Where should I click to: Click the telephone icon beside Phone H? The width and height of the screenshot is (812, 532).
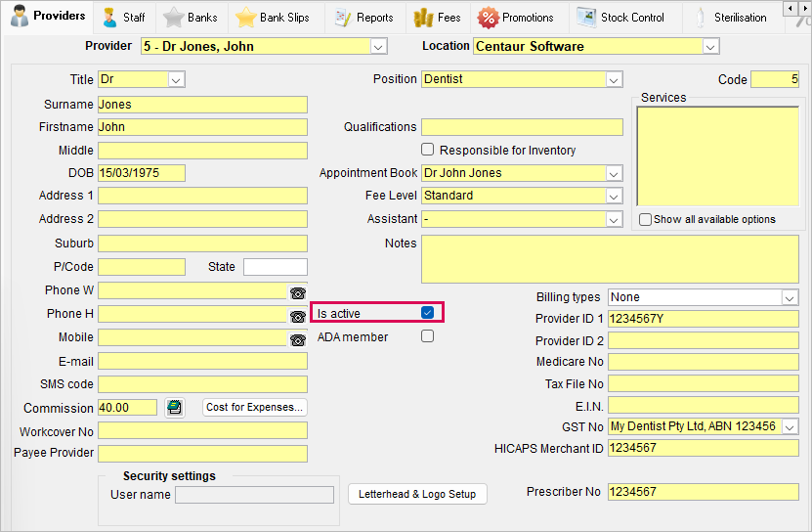[x=298, y=316]
